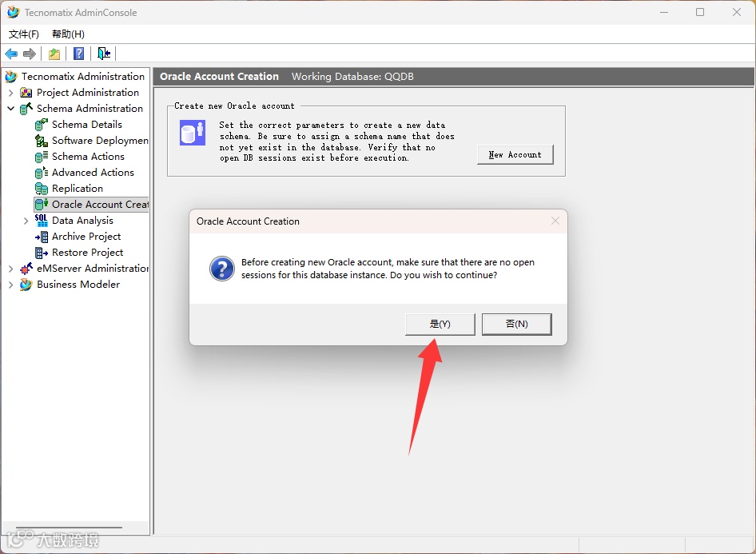Select the Oracle Account Creation tree item
Viewport: 756px width, 554px height.
(100, 205)
